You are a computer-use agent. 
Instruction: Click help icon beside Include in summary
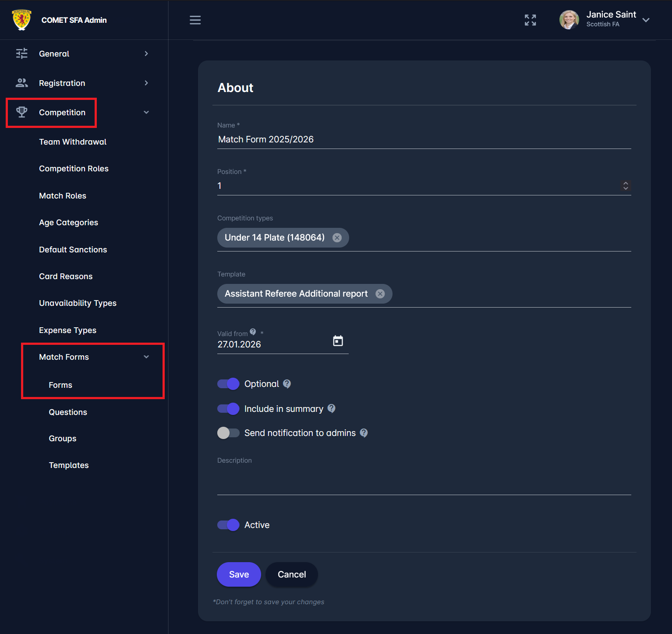click(x=332, y=408)
